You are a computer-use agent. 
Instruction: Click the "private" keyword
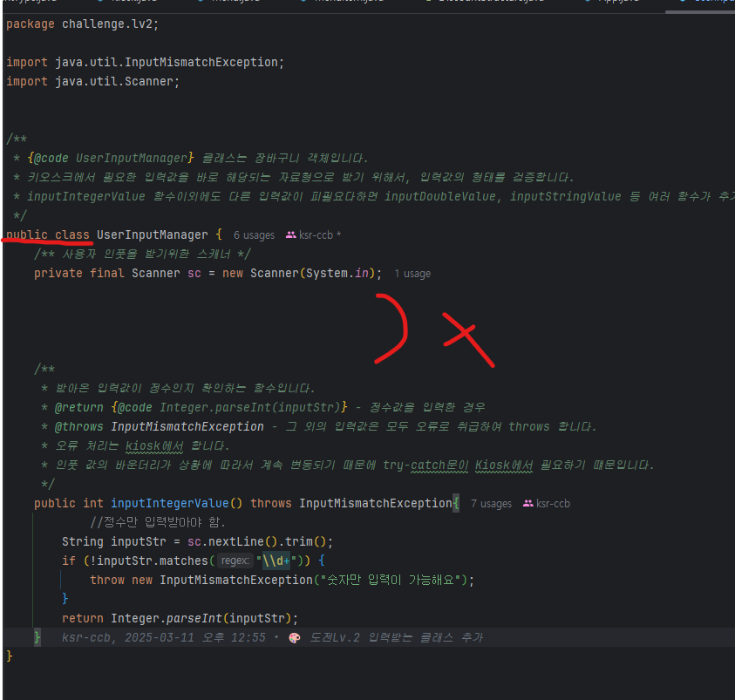coord(58,273)
